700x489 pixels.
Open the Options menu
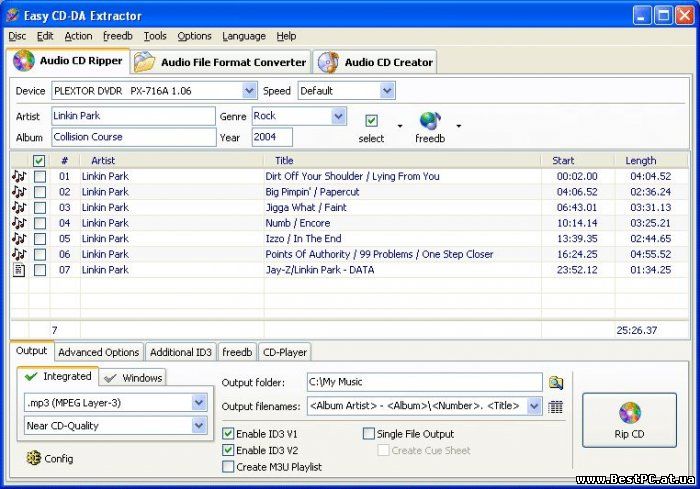point(194,36)
